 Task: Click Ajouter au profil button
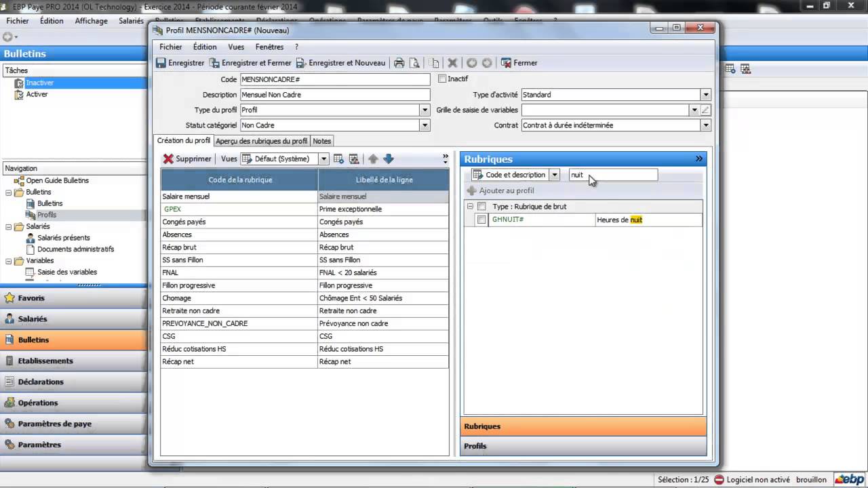click(500, 190)
